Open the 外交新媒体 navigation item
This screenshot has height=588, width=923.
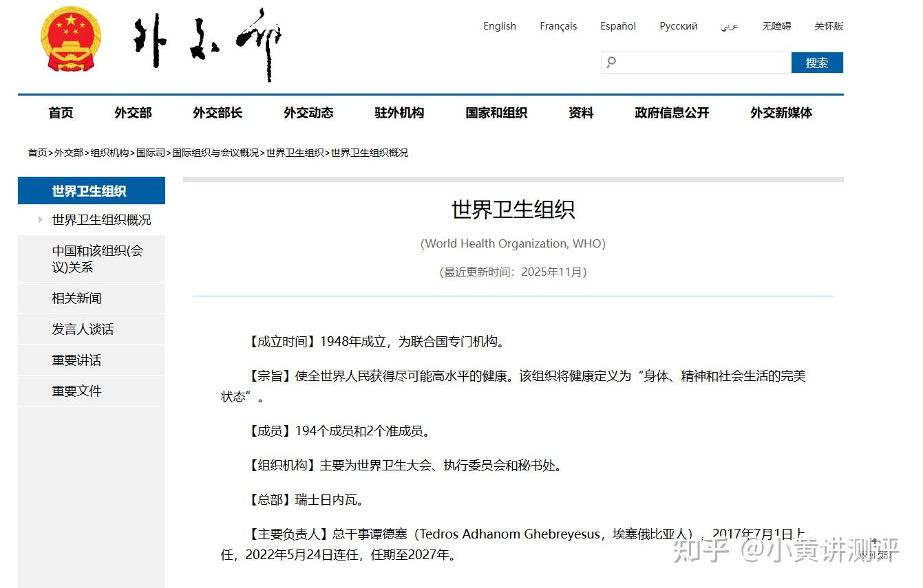click(781, 113)
